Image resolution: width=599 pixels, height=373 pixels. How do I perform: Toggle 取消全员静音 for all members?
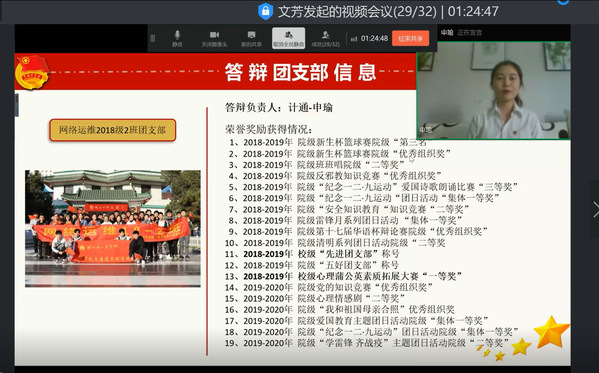click(288, 38)
